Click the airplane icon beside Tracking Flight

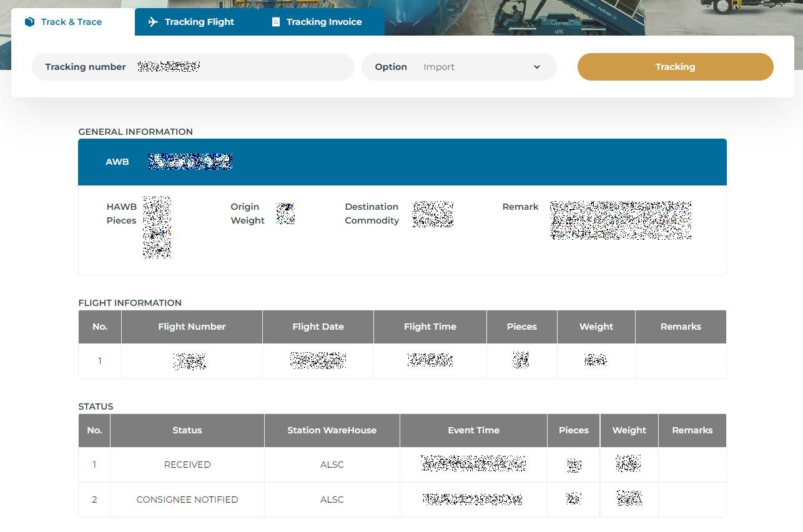[152, 22]
